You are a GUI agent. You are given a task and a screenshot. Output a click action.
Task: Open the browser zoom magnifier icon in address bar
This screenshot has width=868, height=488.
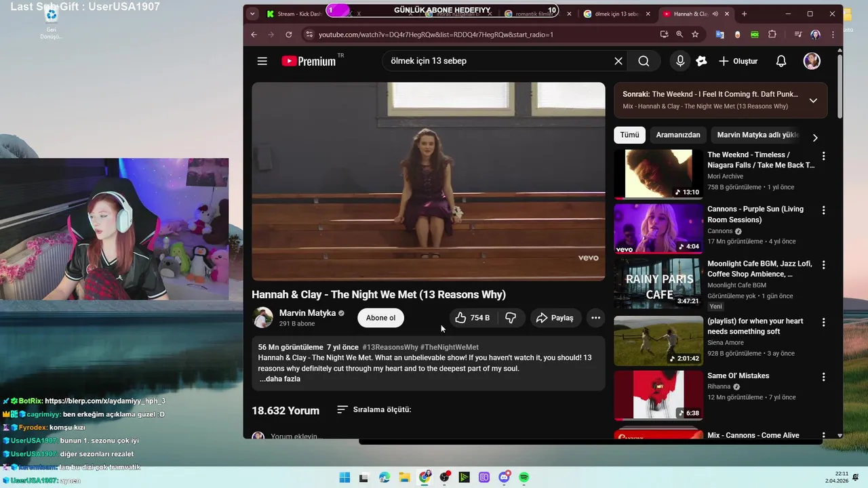(x=679, y=35)
